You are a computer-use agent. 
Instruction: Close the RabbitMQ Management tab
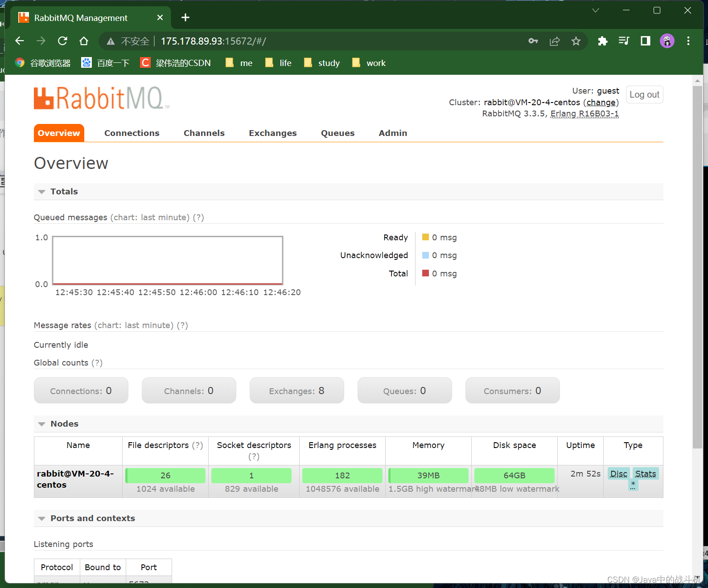click(160, 17)
